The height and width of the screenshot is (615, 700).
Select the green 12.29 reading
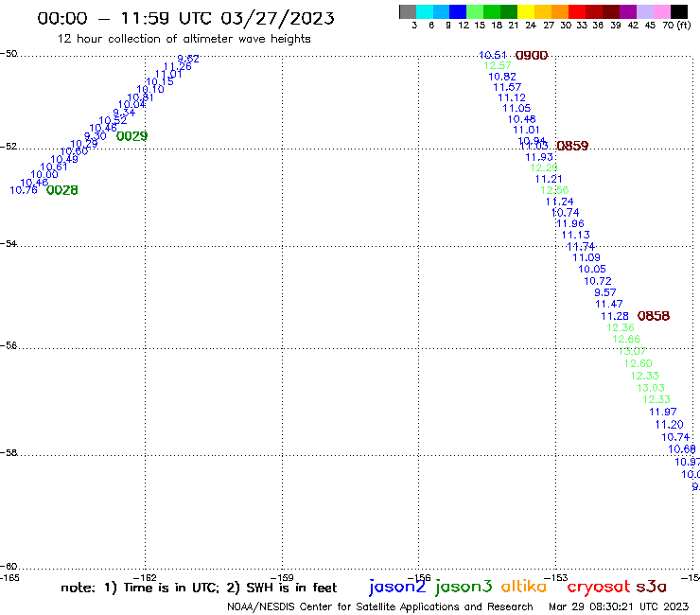click(x=544, y=167)
